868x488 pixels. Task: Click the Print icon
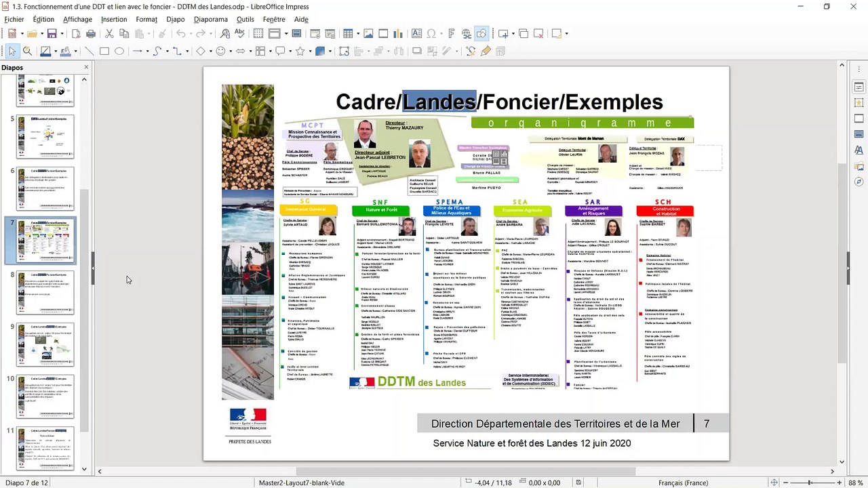tap(90, 33)
